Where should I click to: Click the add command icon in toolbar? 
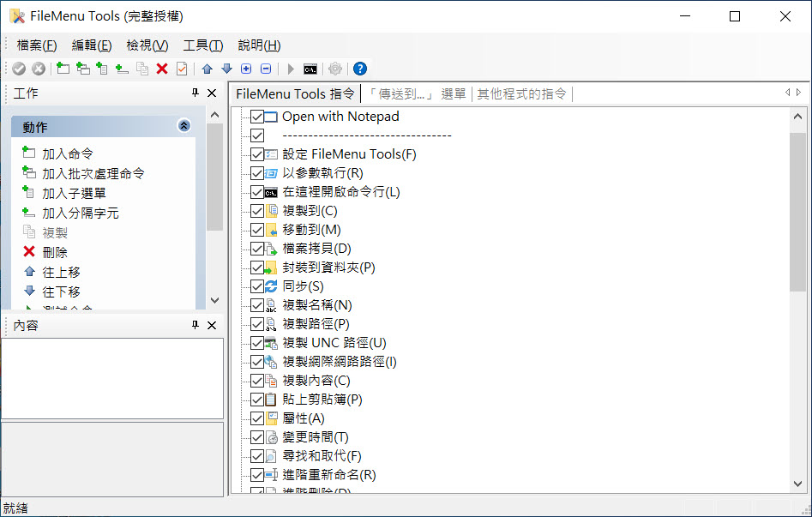pyautogui.click(x=63, y=69)
